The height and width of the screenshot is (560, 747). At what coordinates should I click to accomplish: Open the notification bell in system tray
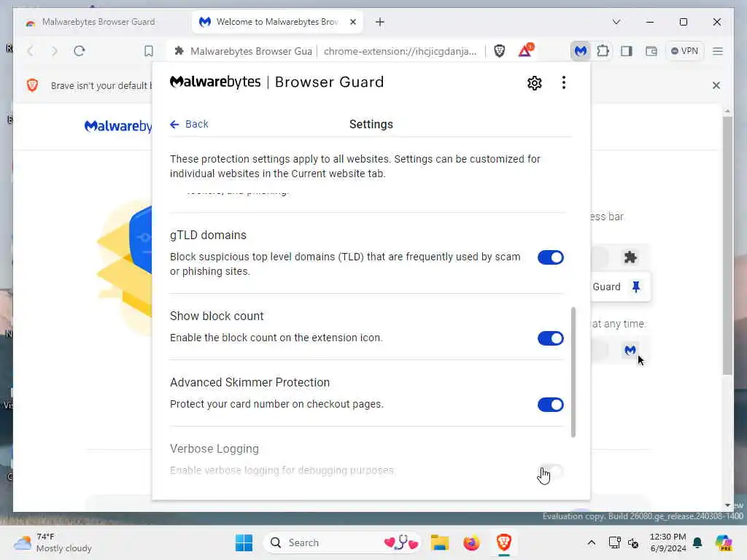[697, 542]
